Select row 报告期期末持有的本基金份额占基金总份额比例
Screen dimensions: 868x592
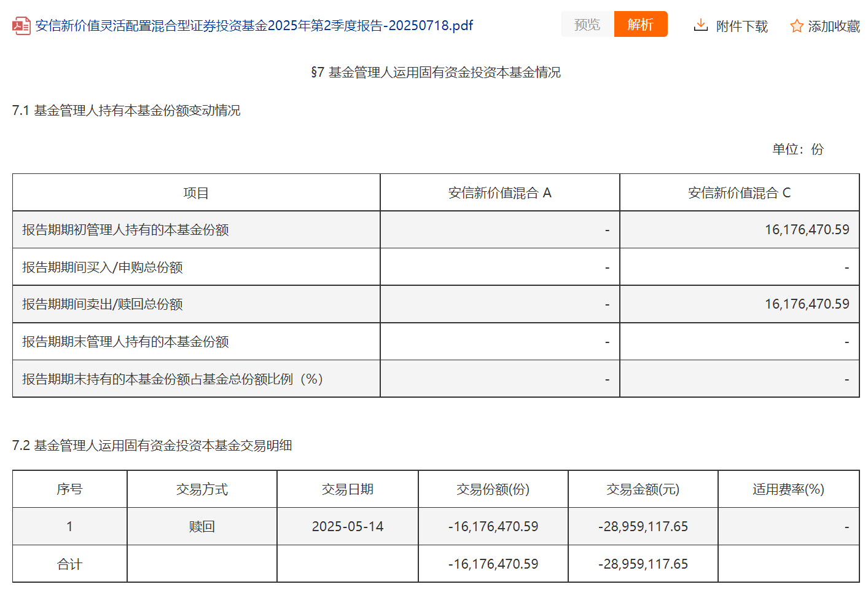436,379
